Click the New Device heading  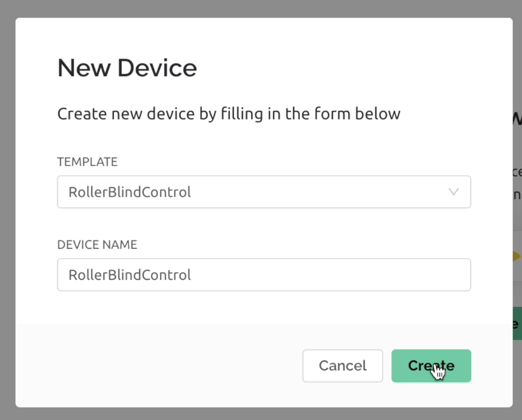(127, 68)
